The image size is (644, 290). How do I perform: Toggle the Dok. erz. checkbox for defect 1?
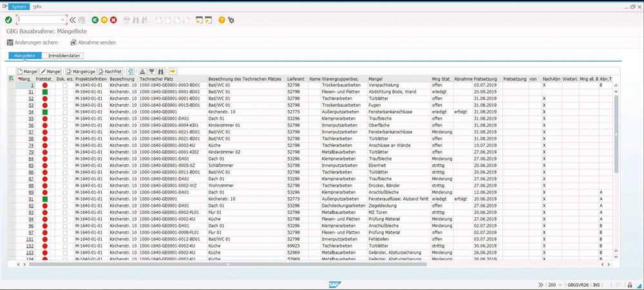64,85
